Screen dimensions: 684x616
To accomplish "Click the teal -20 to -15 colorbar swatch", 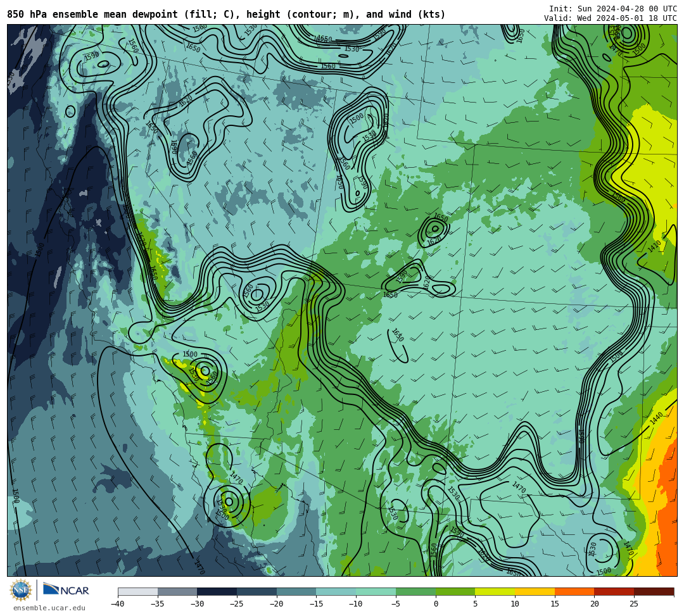I will pyautogui.click(x=296, y=591).
